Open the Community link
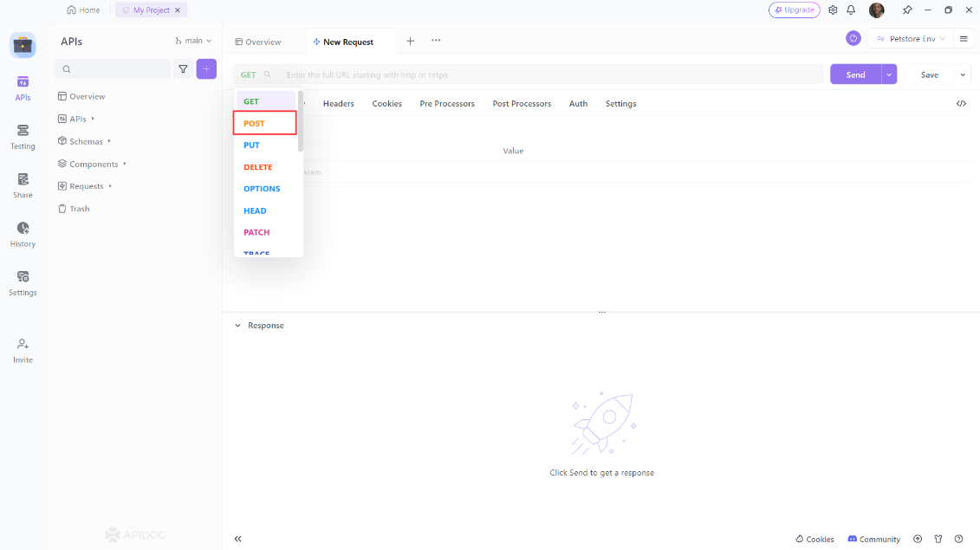Screen dimensions: 980x550 tap(873, 539)
